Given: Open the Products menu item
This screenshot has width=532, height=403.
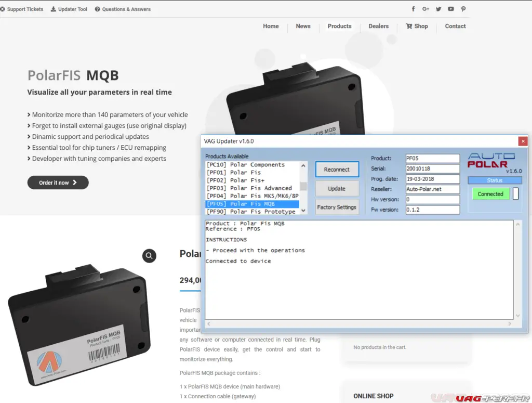Looking at the screenshot, I should click(x=340, y=26).
